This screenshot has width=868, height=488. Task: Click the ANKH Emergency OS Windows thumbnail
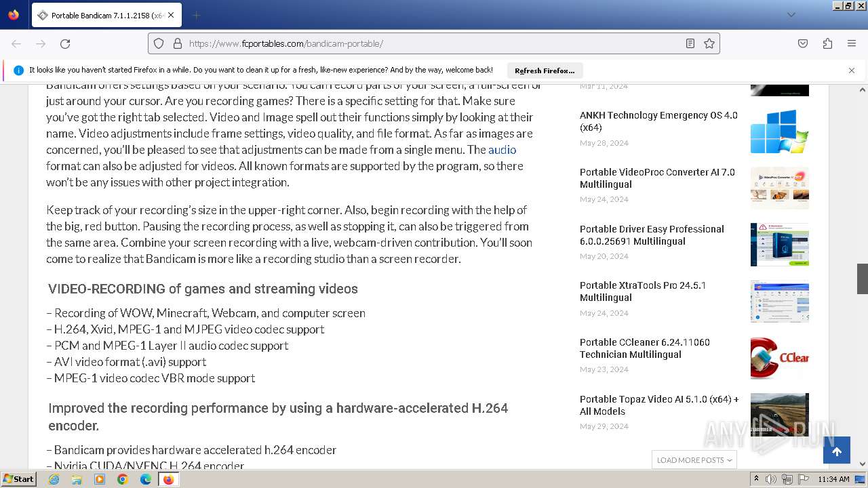click(780, 131)
